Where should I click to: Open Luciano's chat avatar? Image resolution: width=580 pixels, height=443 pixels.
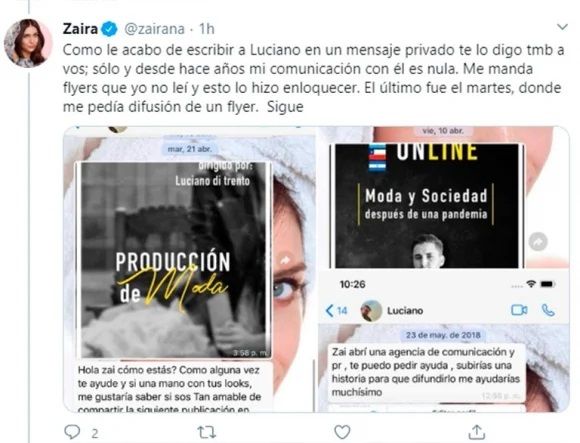click(371, 310)
